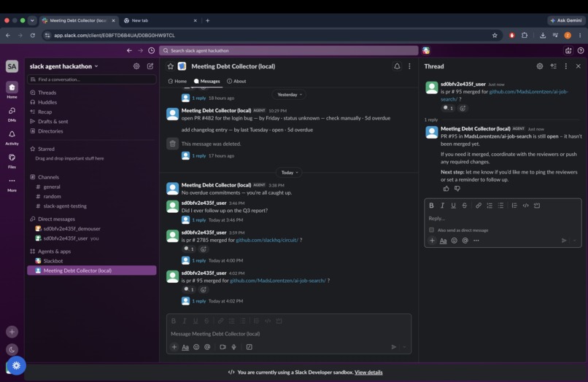This screenshot has height=382, width=588.
Task: Toggle bold in thread reply toolbar
Action: [431, 206]
